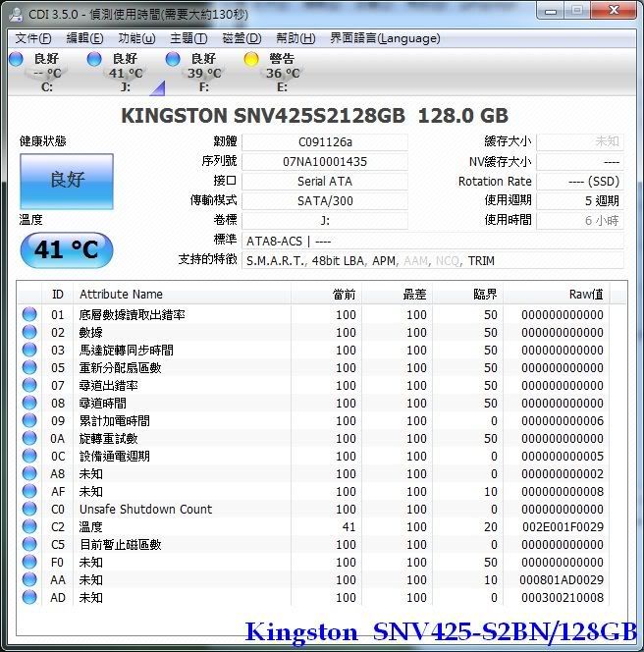Click status orb for attribute 01 row
This screenshot has width=644, height=652.
pyautogui.click(x=29, y=314)
